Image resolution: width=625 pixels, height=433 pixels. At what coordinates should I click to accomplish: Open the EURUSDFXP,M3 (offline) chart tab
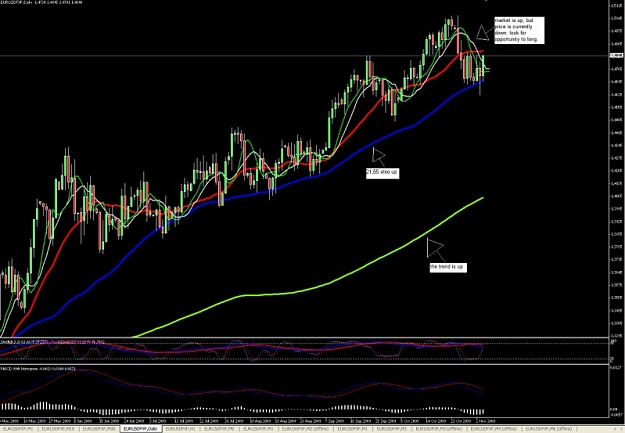pos(439,429)
